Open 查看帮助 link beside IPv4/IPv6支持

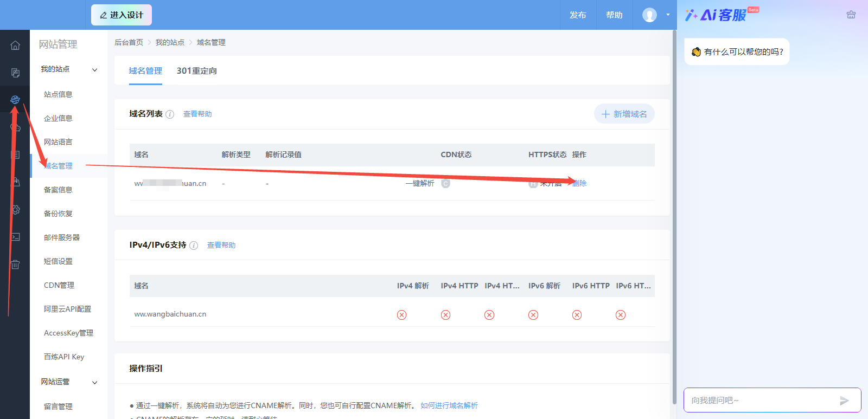[221, 245]
